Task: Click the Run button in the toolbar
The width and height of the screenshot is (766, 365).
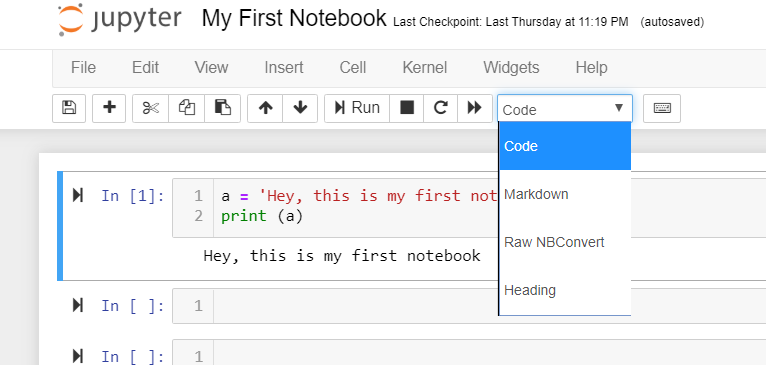Action: pos(357,108)
